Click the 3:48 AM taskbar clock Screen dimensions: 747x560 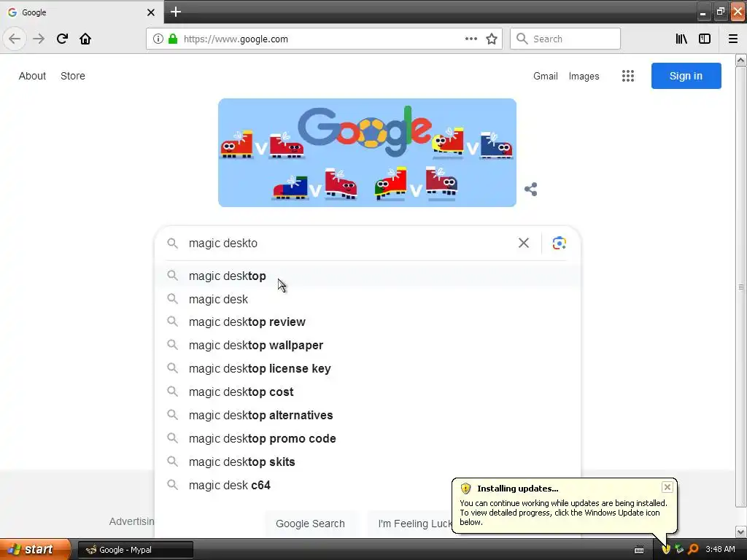click(720, 549)
